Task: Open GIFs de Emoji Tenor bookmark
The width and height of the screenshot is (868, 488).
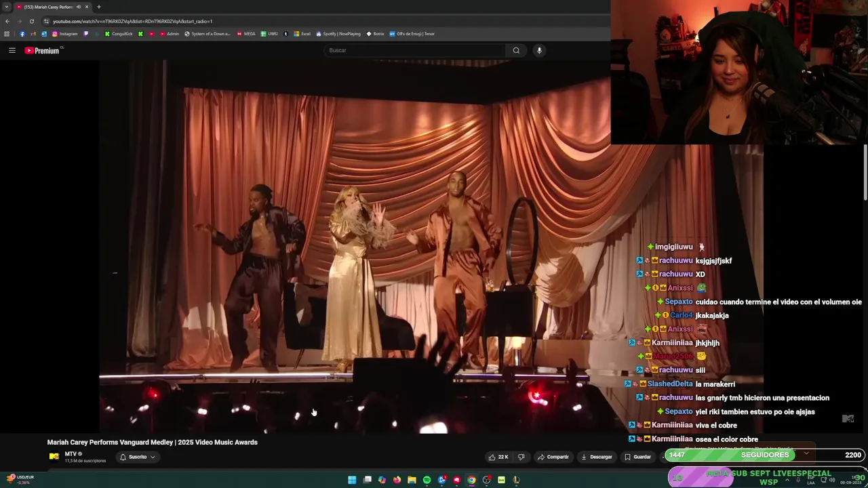Action: click(412, 34)
